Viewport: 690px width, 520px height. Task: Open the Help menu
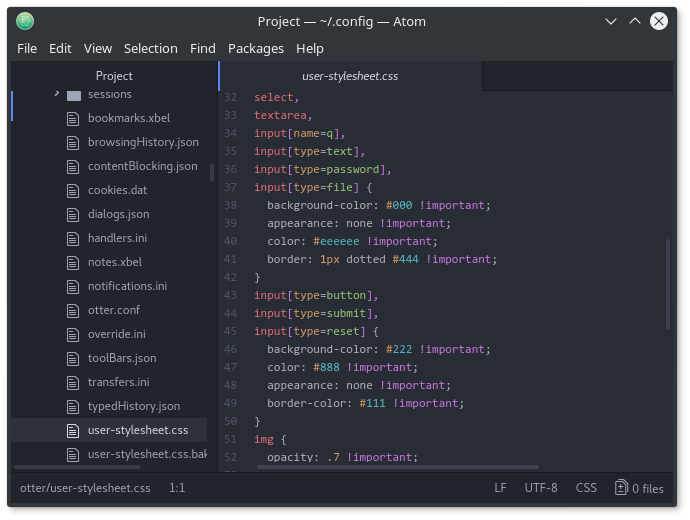tap(309, 48)
